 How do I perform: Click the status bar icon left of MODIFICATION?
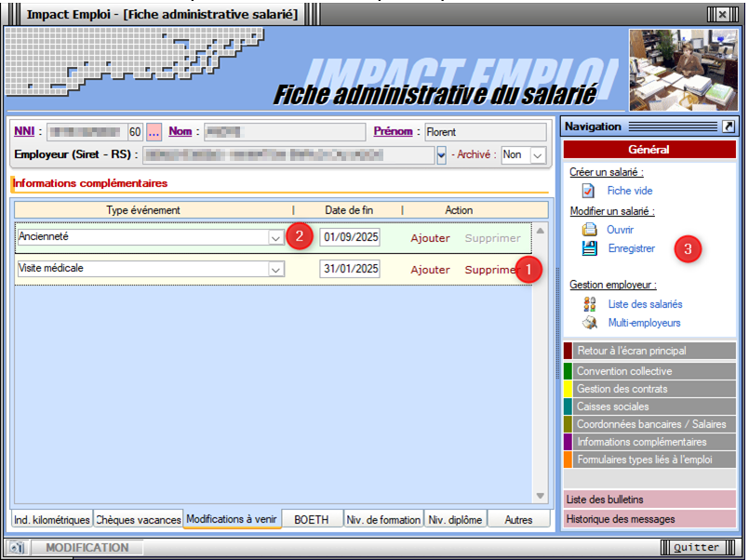pos(17,548)
